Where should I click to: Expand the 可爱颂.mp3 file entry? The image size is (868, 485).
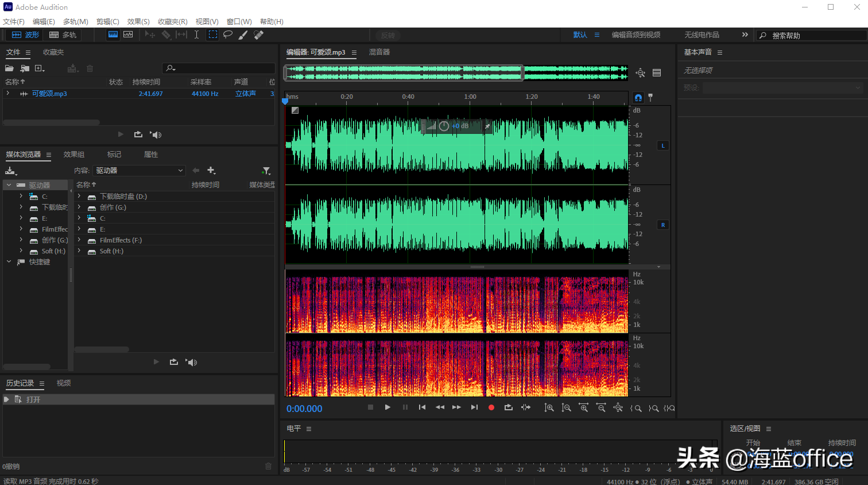[x=8, y=93]
